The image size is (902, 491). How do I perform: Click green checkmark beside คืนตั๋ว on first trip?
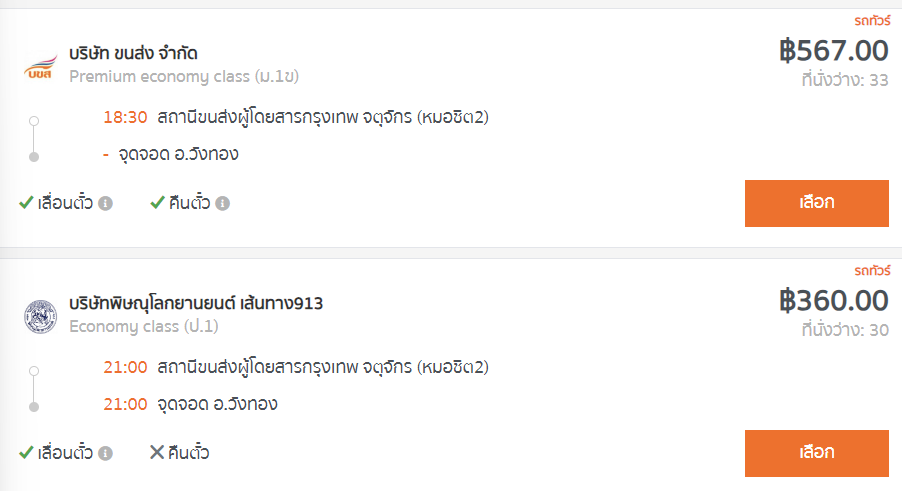[x=157, y=203]
